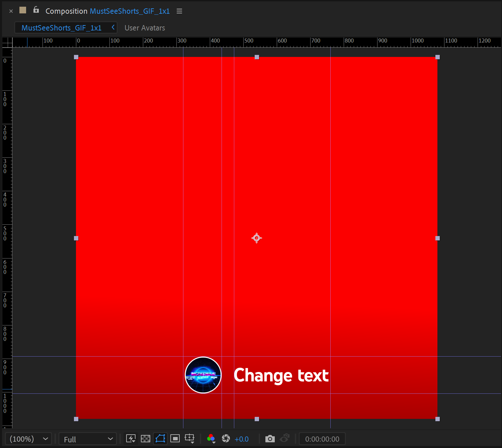Click the 0:00:00:00 timecode field

click(322, 439)
